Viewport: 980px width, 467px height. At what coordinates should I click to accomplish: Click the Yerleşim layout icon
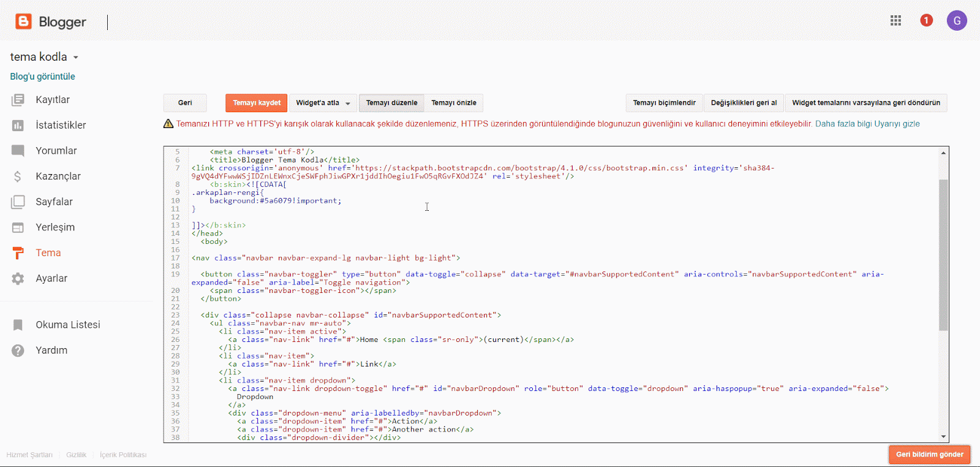(18, 227)
